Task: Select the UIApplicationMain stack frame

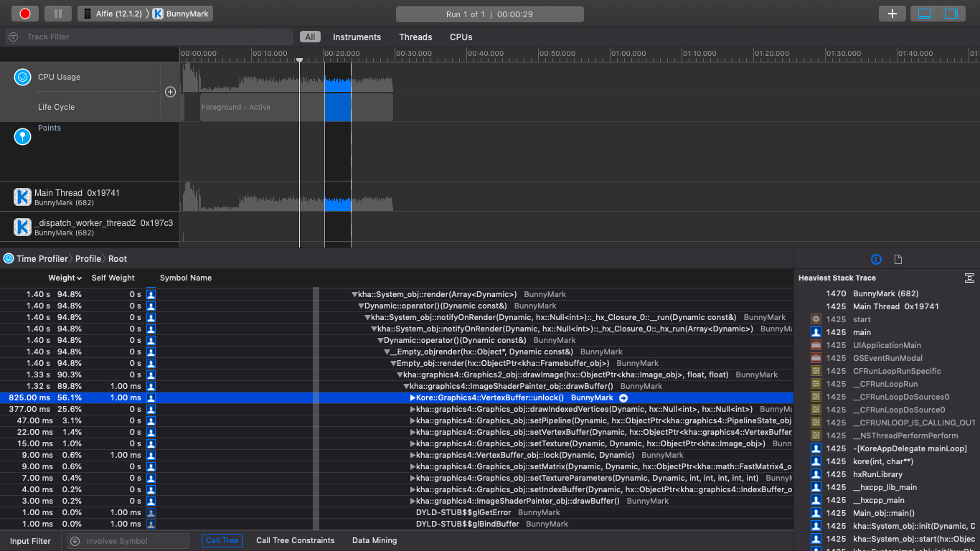Action: click(x=887, y=345)
